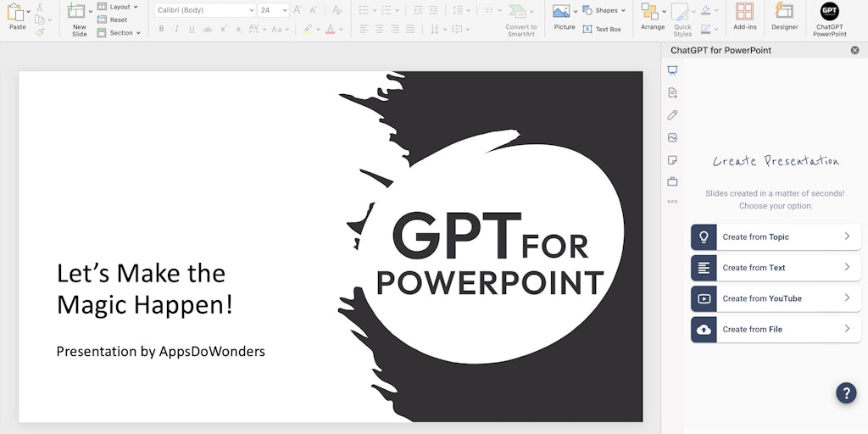868x434 pixels.
Task: Decrease the font size
Action: pyautogui.click(x=314, y=10)
